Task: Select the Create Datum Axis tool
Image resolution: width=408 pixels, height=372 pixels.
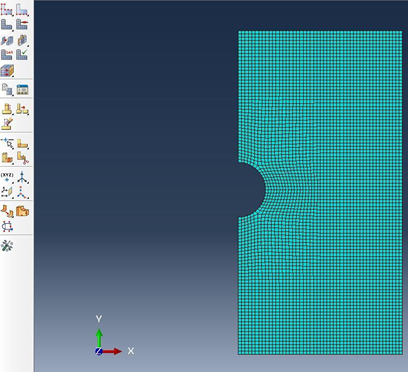Action: point(22,177)
